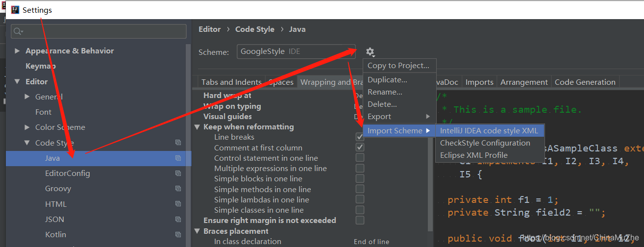The image size is (644, 247).
Task: Choose Rename from scheme menu
Action: (399, 92)
